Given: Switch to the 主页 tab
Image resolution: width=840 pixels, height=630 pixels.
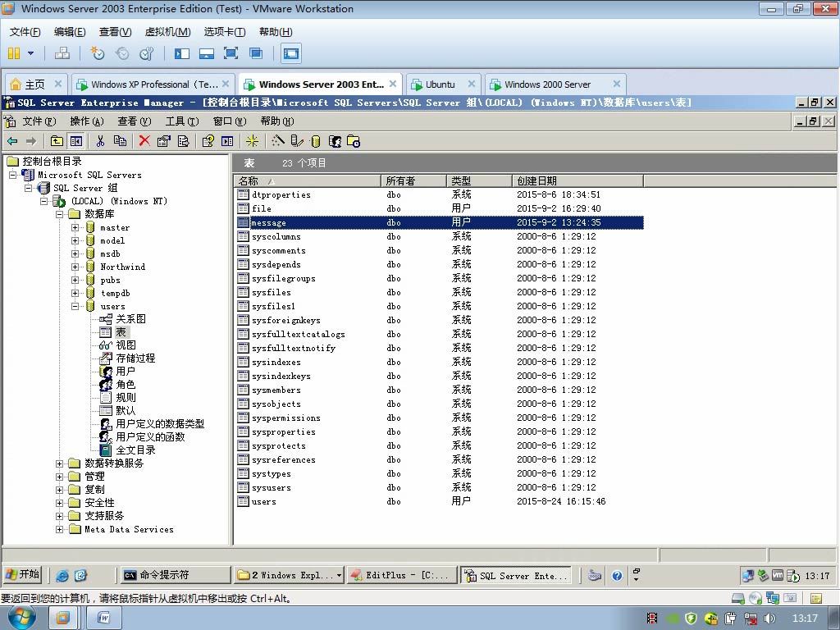Looking at the screenshot, I should [x=34, y=84].
